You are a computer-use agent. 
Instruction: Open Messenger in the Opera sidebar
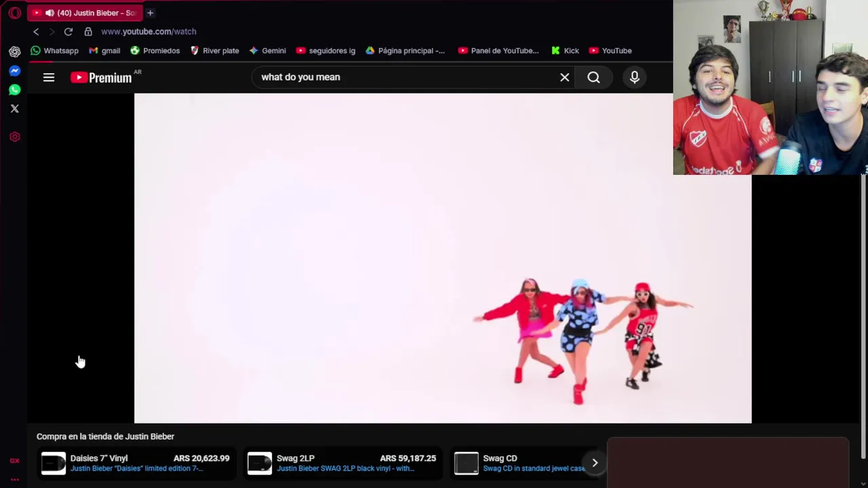pos(14,70)
